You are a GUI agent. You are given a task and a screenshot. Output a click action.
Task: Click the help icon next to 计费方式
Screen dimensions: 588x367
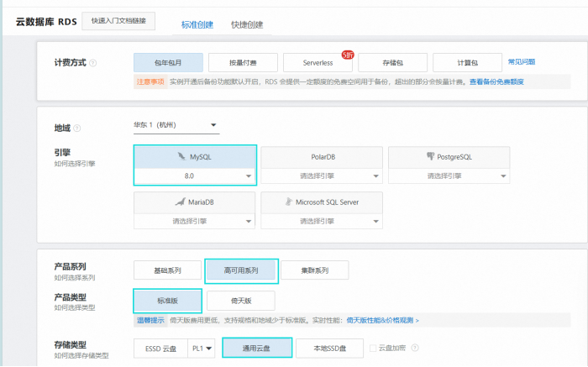point(93,63)
